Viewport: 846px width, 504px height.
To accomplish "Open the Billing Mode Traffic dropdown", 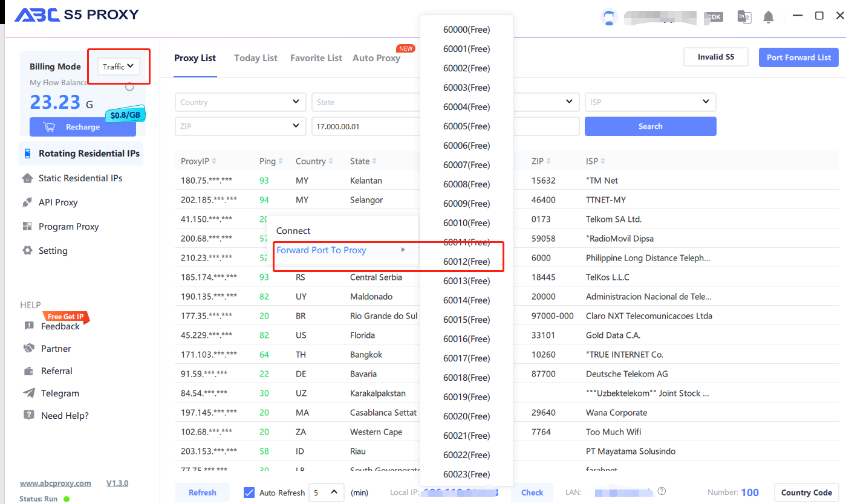I will [119, 66].
